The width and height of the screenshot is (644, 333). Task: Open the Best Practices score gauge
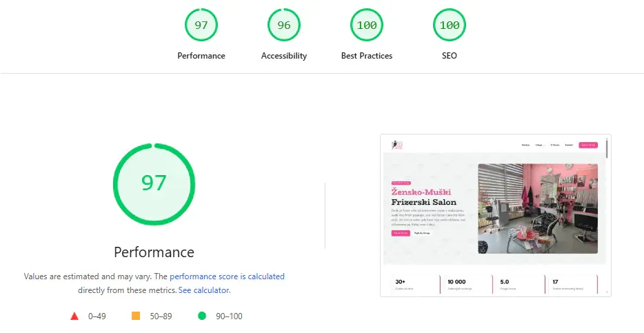coord(366,26)
